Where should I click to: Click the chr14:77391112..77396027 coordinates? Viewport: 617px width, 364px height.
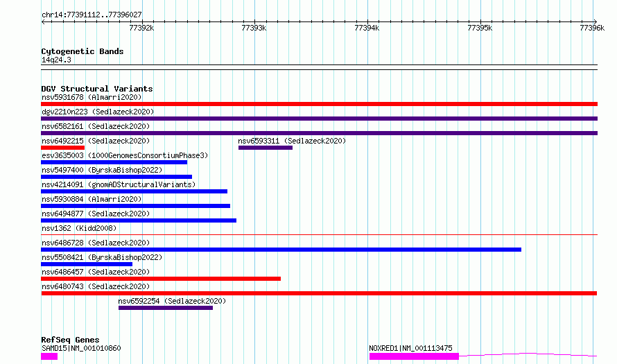(x=92, y=15)
